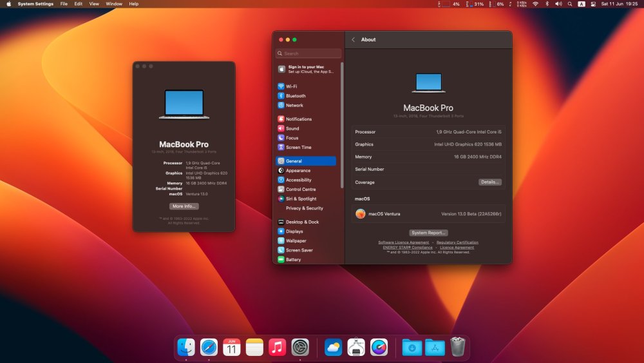Screen dimensions: 644x363
Task: Open the Downloads folder in the Dock
Action: point(412,348)
